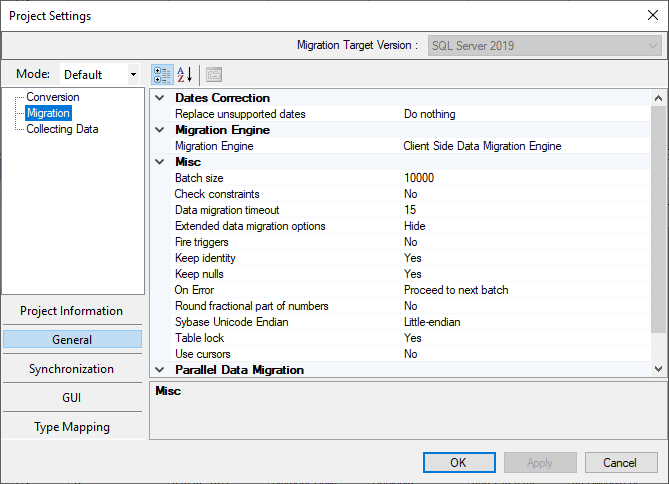Switch property grid to Categorized view
Screen dimensions: 669x484
coord(162,75)
